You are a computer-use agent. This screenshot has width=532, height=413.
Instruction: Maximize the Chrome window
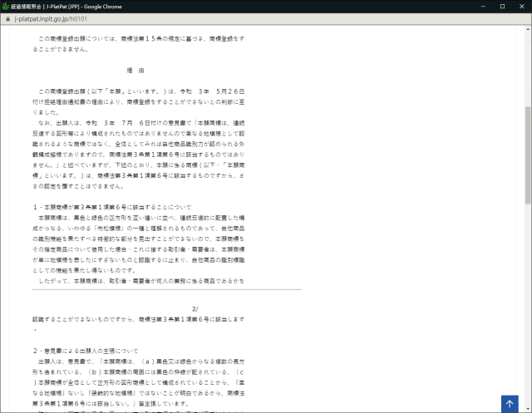pos(501,6)
